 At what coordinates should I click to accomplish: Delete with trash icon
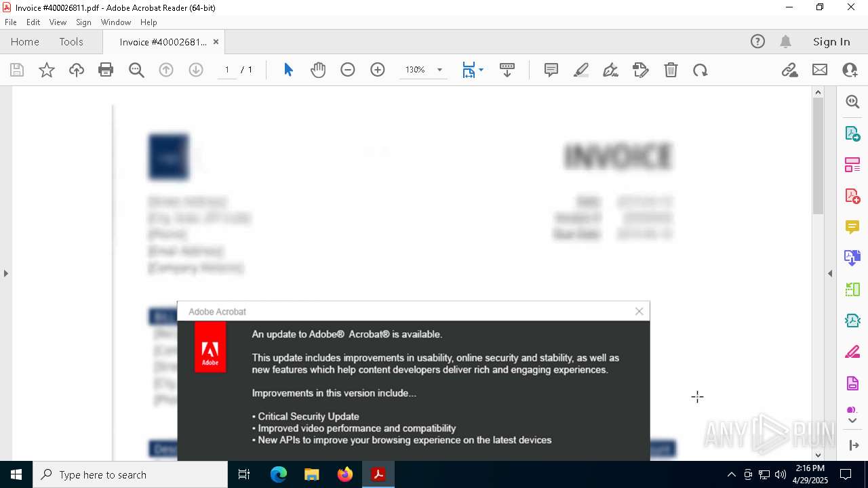pos(671,70)
